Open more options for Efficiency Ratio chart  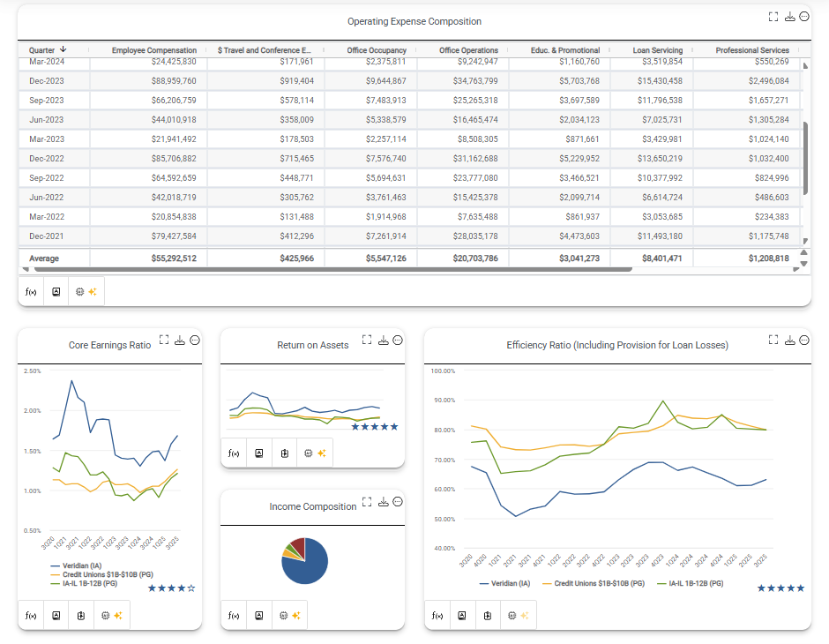[804, 340]
